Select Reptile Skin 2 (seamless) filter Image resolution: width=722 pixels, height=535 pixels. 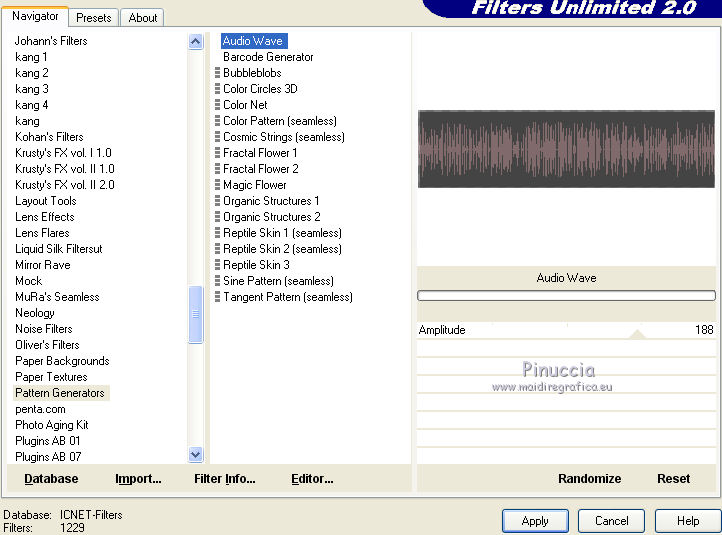tap(282, 249)
